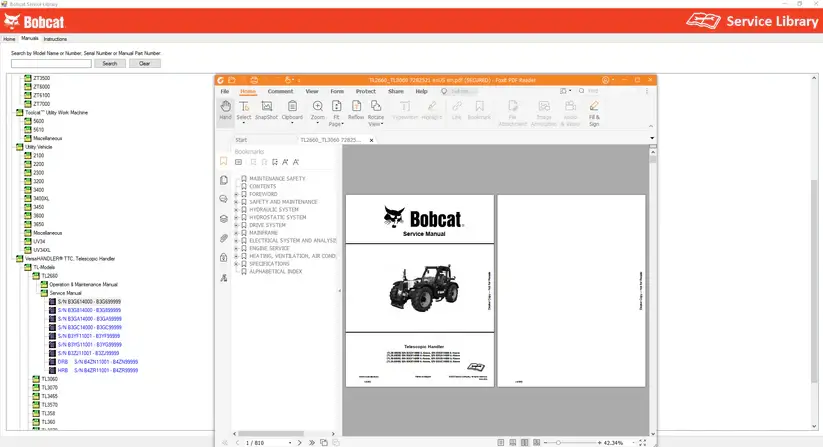Expand the ENGINE SERVICE bookmark

236,248
